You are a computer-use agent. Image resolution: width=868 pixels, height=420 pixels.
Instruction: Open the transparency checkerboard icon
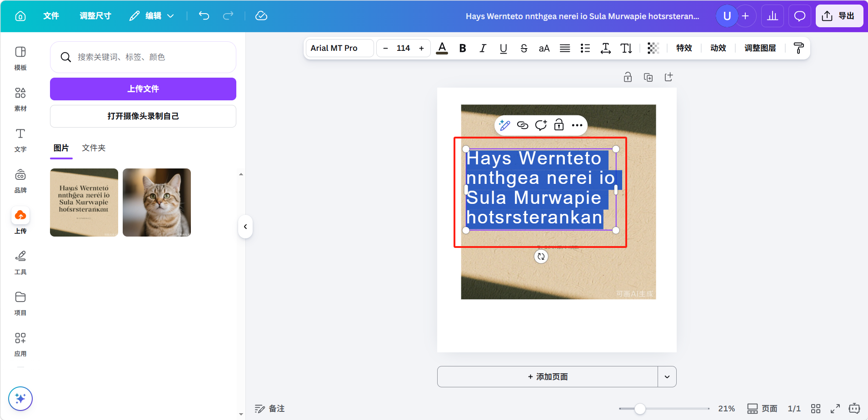(653, 48)
